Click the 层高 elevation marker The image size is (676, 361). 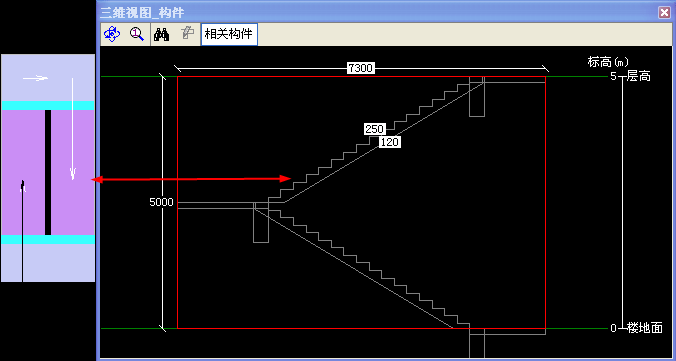(638, 77)
